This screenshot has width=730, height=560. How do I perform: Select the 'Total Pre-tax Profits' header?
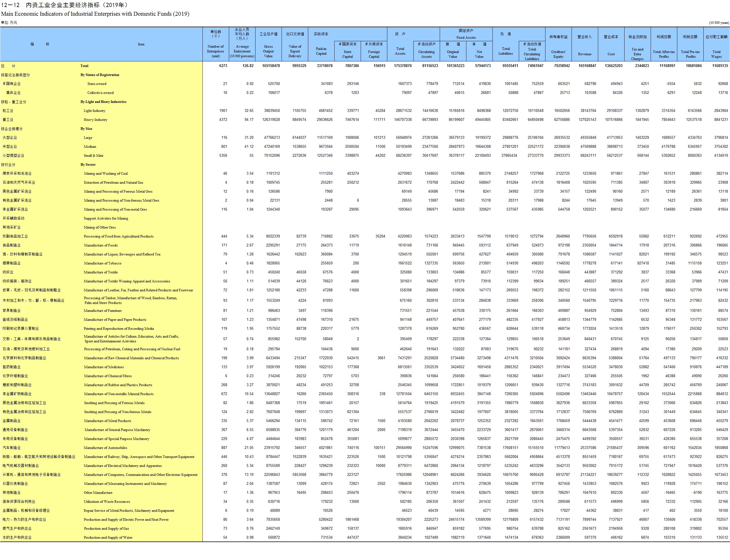click(x=690, y=44)
